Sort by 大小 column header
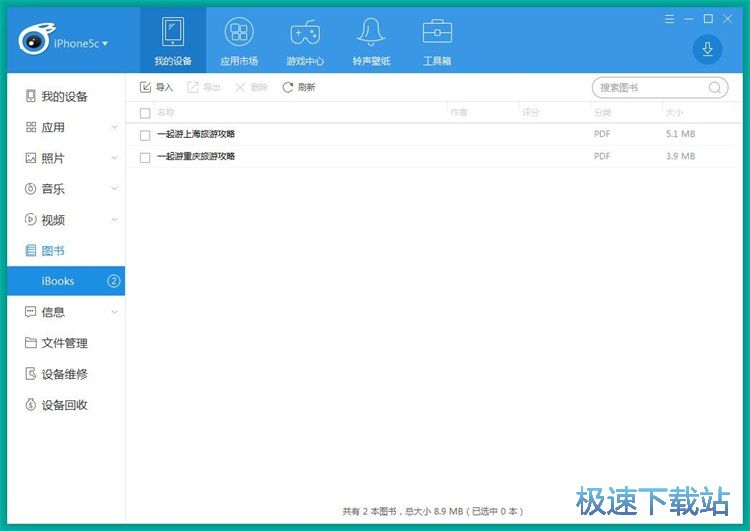The width and height of the screenshot is (750, 531). tap(674, 112)
